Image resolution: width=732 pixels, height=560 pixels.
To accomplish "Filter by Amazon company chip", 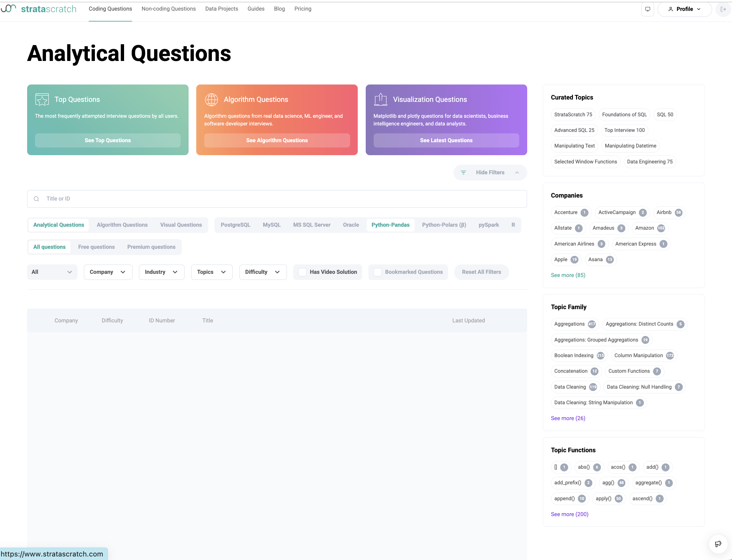I will pos(650,228).
